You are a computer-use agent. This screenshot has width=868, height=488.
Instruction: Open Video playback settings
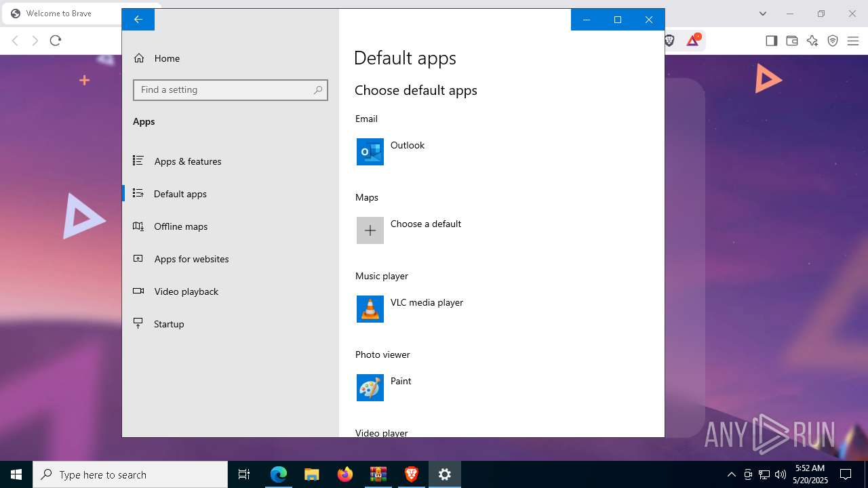231,291
